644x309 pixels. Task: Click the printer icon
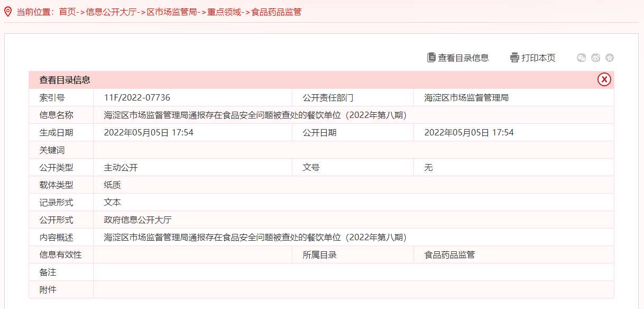point(514,58)
